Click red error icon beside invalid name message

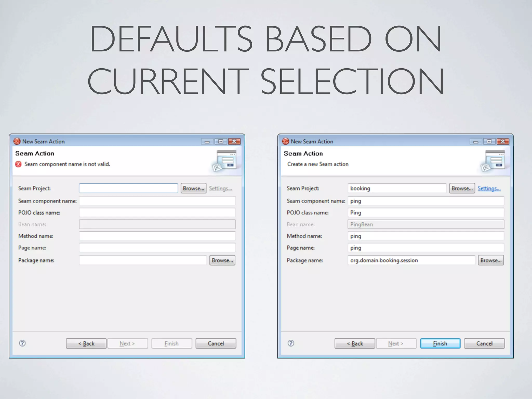pos(18,164)
